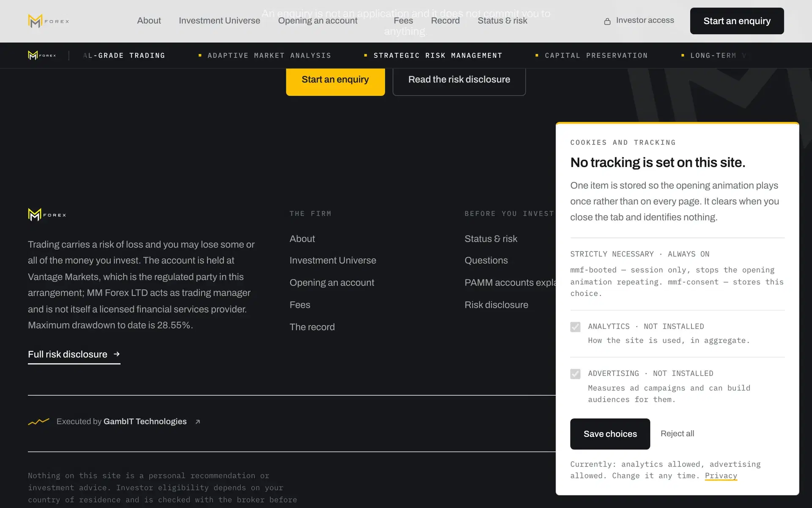Click the arrow next to Full risk disclosure

pyautogui.click(x=117, y=354)
